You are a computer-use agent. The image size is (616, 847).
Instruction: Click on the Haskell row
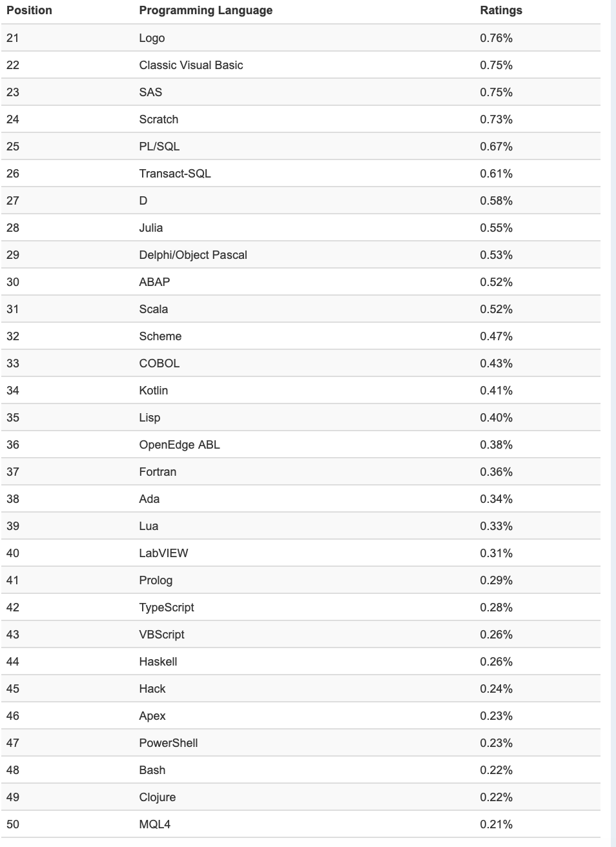pyautogui.click(x=158, y=662)
